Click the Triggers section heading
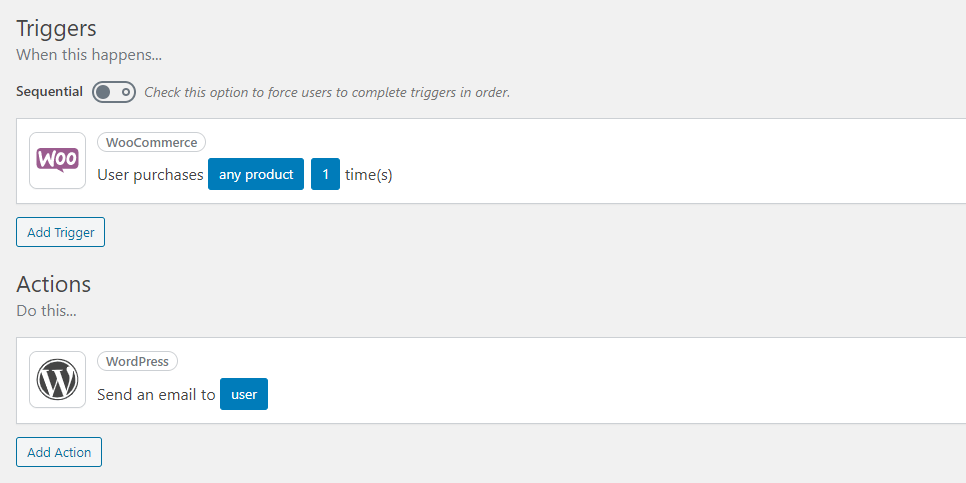The height and width of the screenshot is (483, 966). (x=63, y=28)
